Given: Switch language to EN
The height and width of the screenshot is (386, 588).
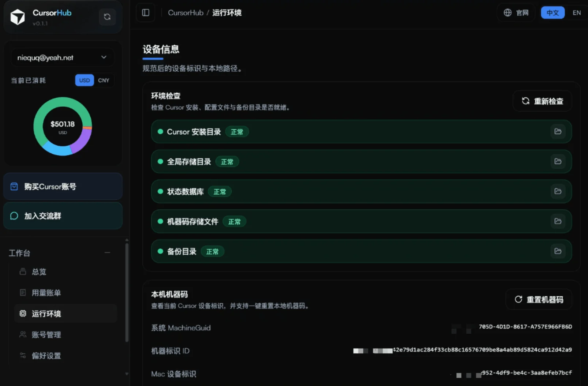Looking at the screenshot, I should (x=577, y=12).
